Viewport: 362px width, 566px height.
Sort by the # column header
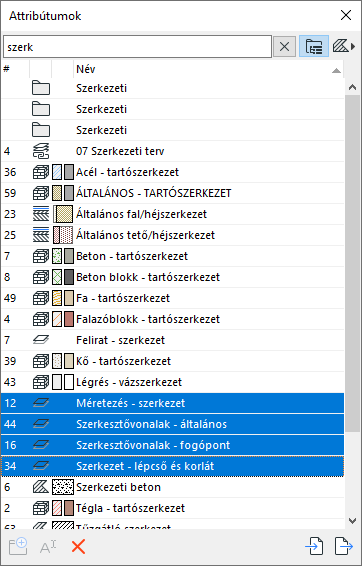[15, 69]
